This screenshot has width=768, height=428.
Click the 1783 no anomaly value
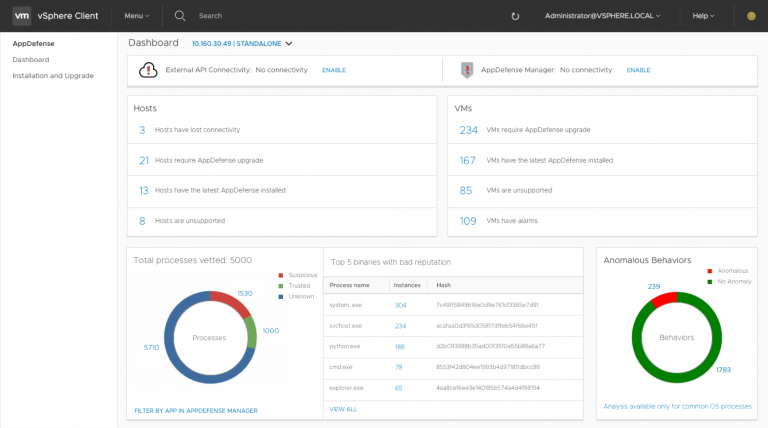pyautogui.click(x=723, y=370)
